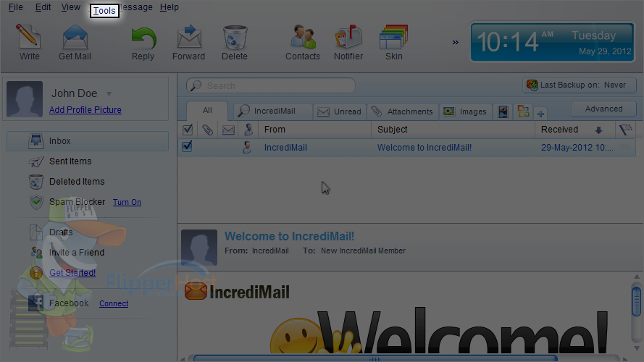Click the 29-May-2012 received date cell
The image size is (644, 362).
click(577, 148)
